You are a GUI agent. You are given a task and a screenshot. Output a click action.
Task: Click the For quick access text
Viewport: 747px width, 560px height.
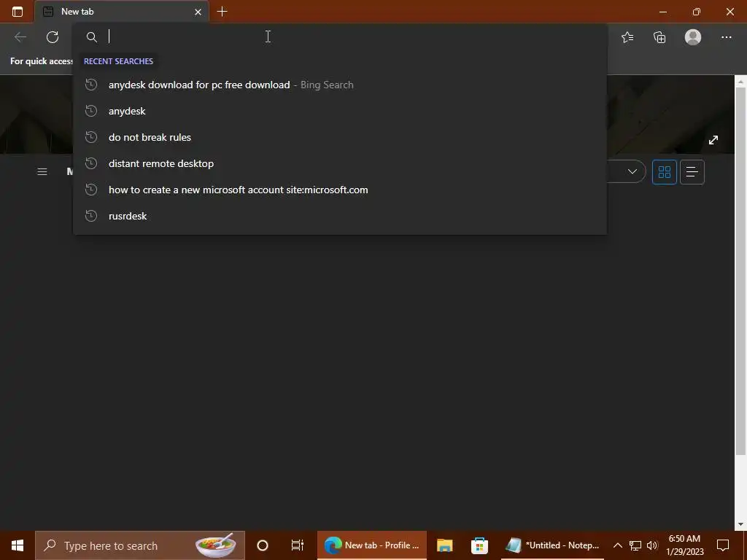(42, 61)
